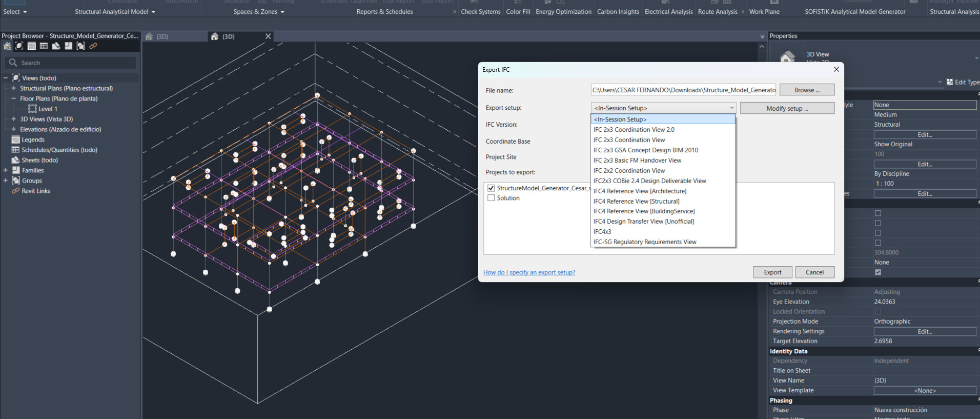Click the Families tree icon

16,170
